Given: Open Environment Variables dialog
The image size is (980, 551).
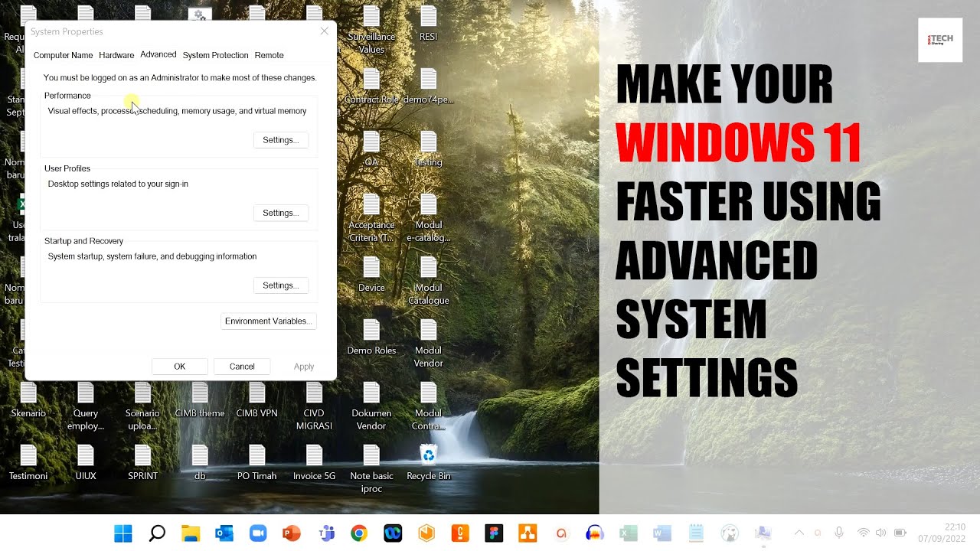Looking at the screenshot, I should tap(269, 321).
